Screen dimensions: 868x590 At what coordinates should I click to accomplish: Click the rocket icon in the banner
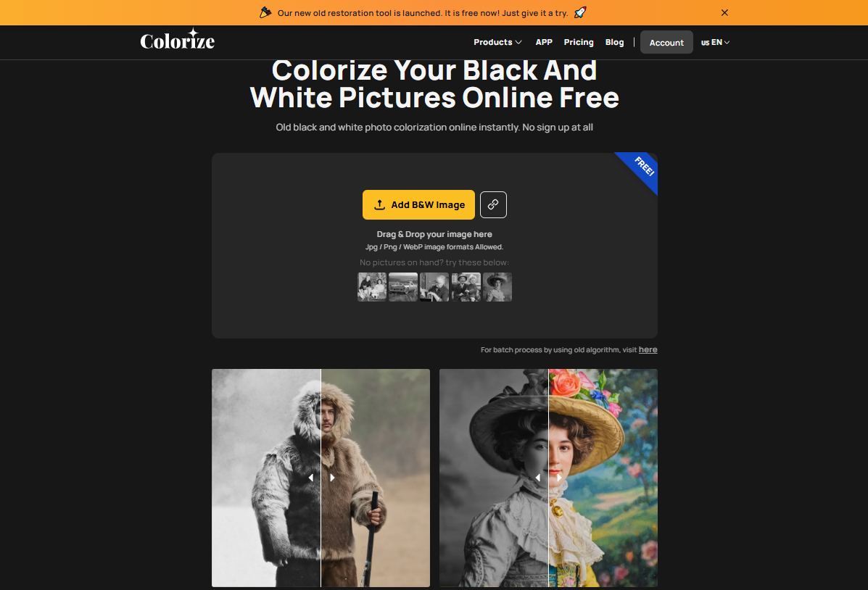coord(579,12)
